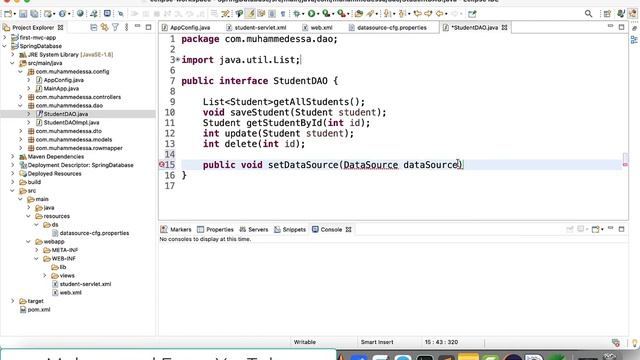Click the Save All toolbar icon

pos(34,14)
